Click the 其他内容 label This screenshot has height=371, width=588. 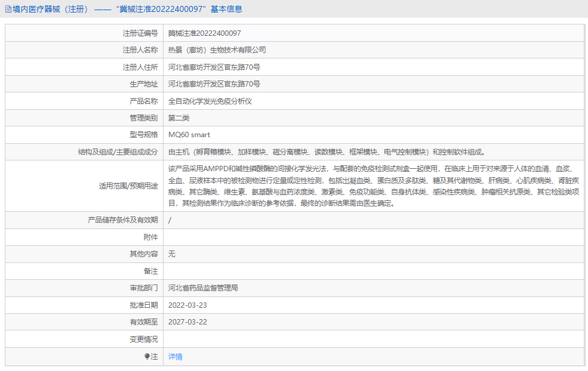click(x=144, y=254)
